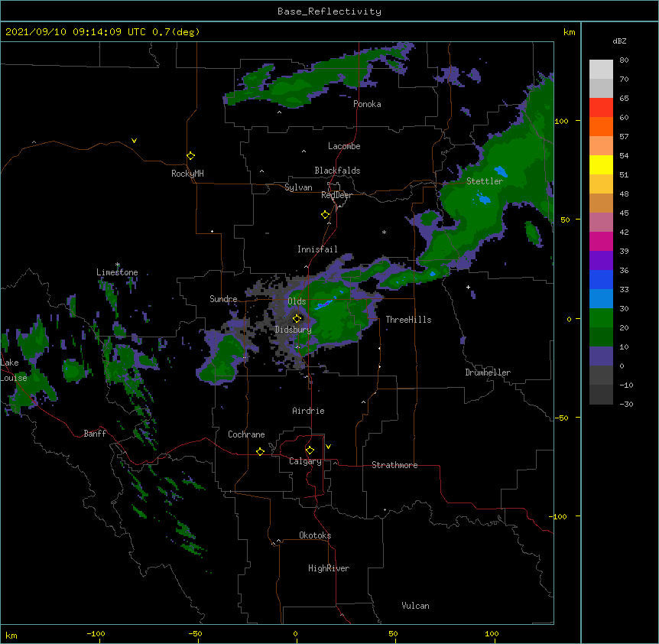Click the RockyMH label
Screen dimensions: 659x644
point(187,174)
